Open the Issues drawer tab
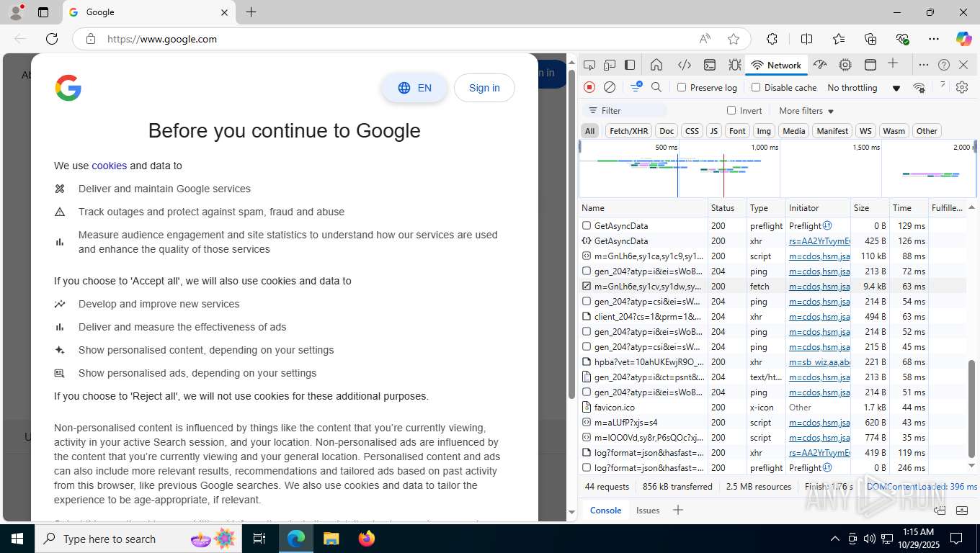 (648, 510)
